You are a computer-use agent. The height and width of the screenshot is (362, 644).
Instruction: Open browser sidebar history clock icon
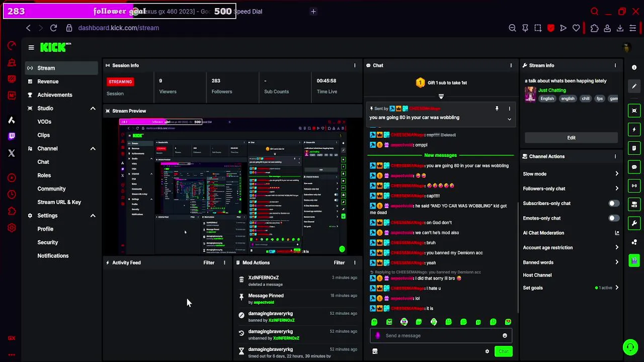(x=12, y=195)
